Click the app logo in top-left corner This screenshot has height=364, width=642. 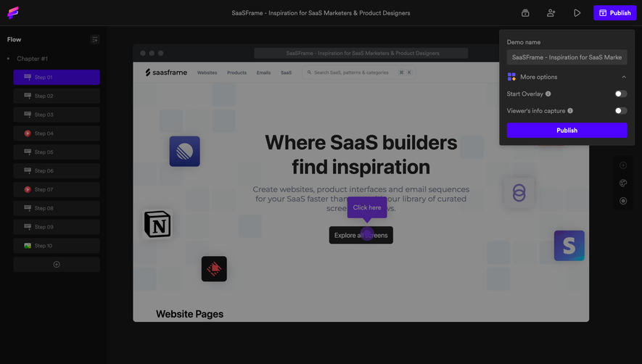tap(13, 13)
